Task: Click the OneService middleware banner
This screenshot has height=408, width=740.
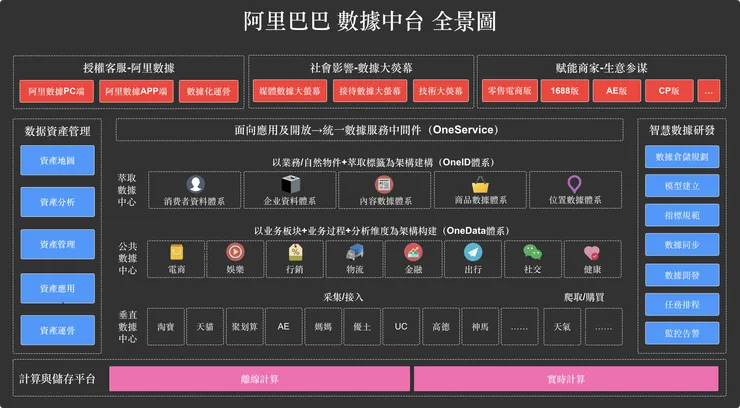Action: 369,130
